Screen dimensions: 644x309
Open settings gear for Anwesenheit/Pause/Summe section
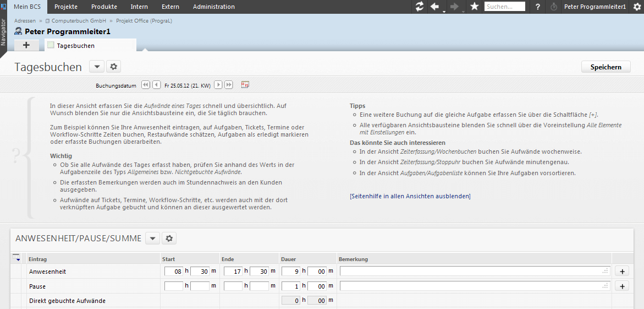pos(169,238)
